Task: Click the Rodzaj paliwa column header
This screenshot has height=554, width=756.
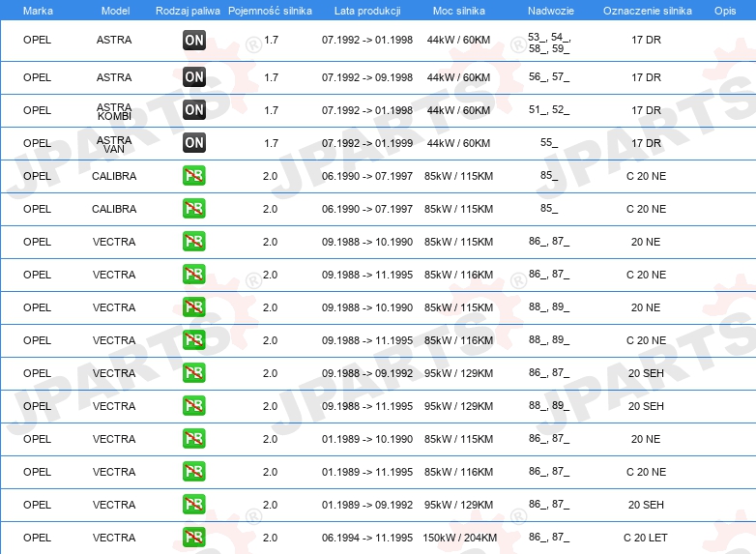Action: (x=188, y=11)
